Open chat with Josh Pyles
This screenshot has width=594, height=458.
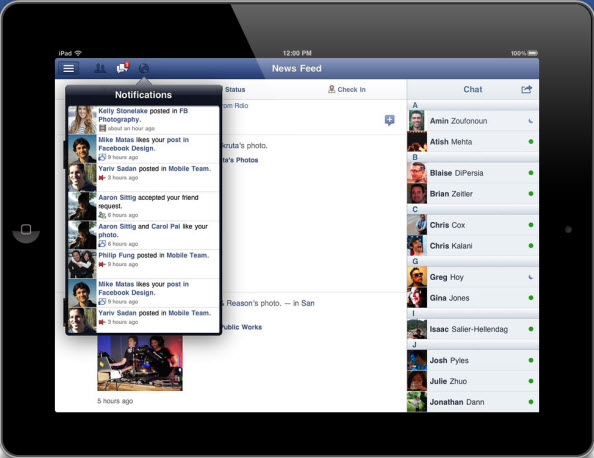473,360
